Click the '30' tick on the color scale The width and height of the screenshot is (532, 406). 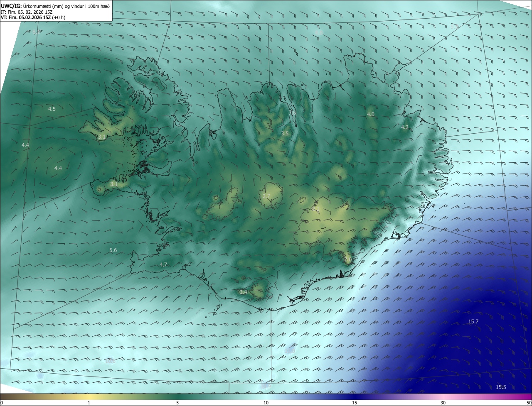pos(443,403)
